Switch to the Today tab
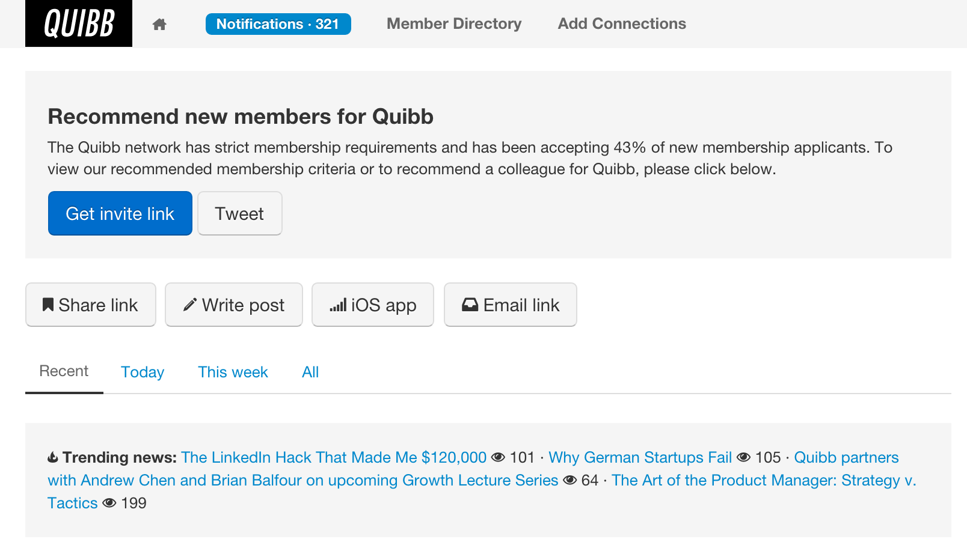 (143, 372)
